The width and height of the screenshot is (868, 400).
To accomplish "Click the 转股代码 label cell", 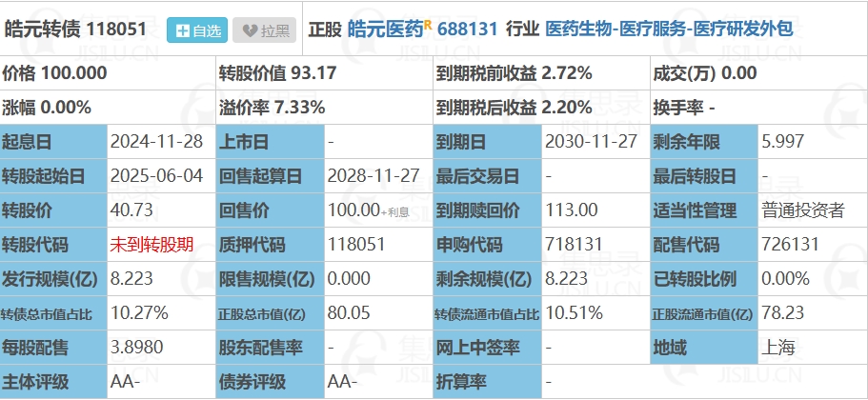I will coord(53,245).
